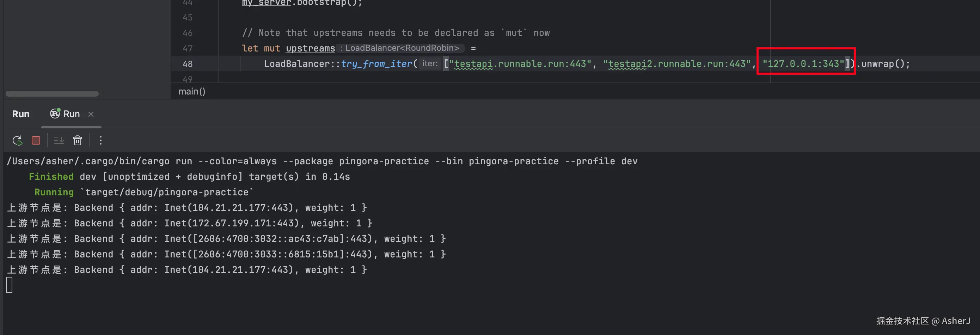Click the try_from_iter method name
The height and width of the screenshot is (335, 980).
pyautogui.click(x=376, y=64)
